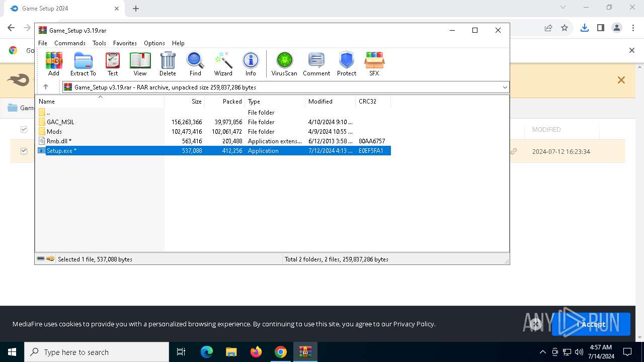The width and height of the screenshot is (644, 362).
Task: Sort by Name column header
Action: point(100,101)
